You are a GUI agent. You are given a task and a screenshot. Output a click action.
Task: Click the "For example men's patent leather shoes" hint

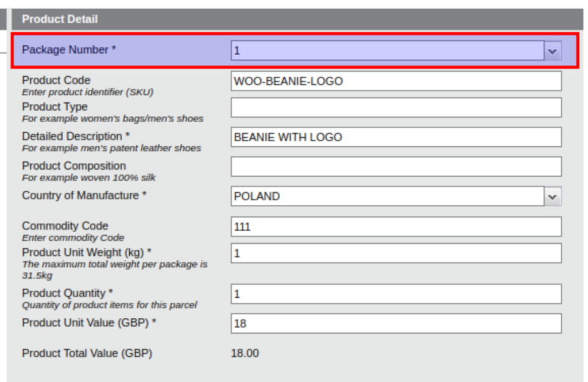pos(112,149)
